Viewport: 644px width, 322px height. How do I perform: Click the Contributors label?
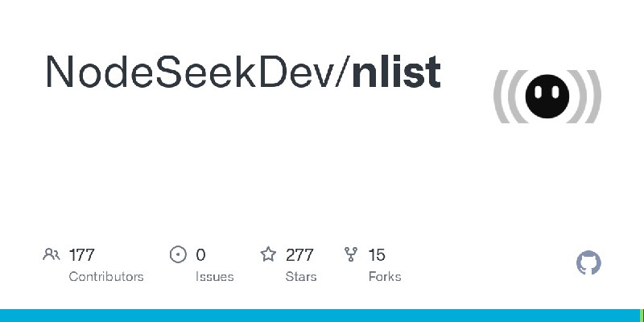106,276
